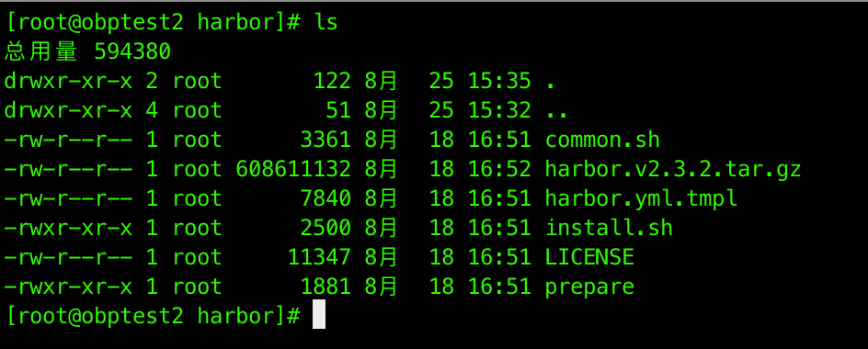
Task: Click the blinking cursor block at prompt
Action: [319, 315]
